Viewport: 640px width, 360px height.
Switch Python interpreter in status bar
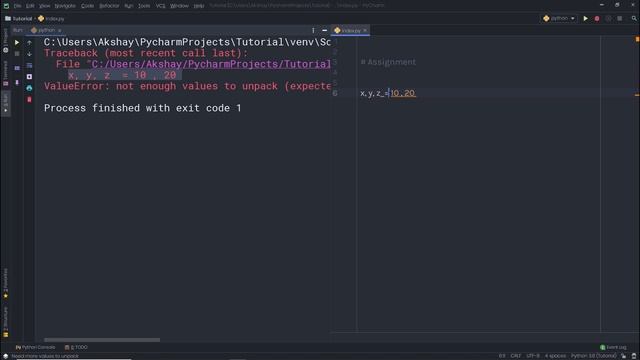(x=593, y=356)
